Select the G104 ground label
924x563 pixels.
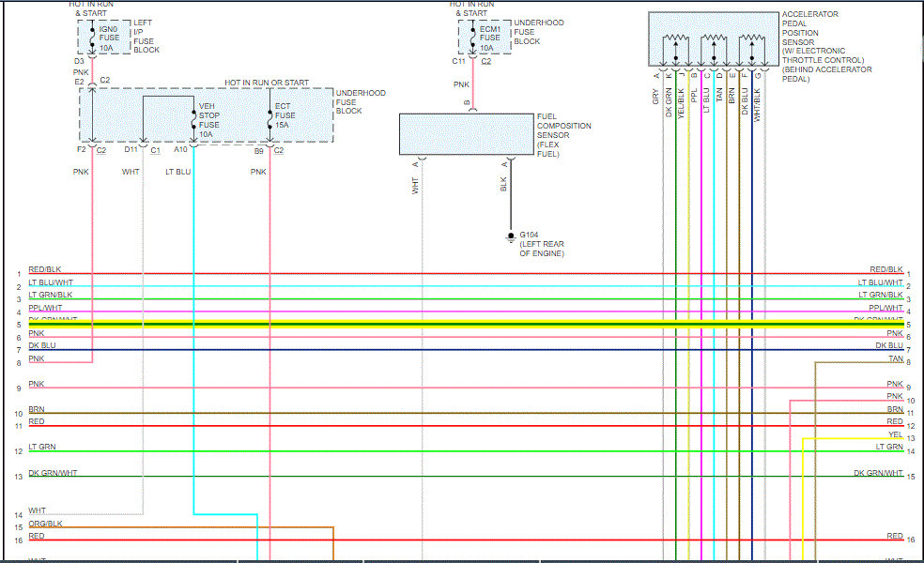coord(542,244)
